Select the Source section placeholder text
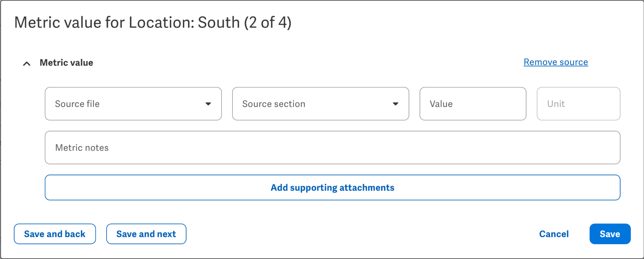Viewport: 644px width, 259px height. [x=274, y=104]
